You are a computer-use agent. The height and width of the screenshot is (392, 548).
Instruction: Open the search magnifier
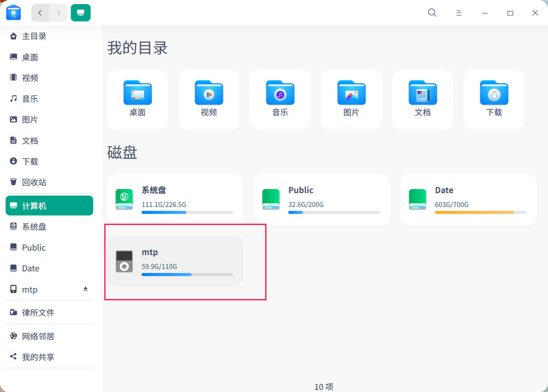(x=432, y=13)
